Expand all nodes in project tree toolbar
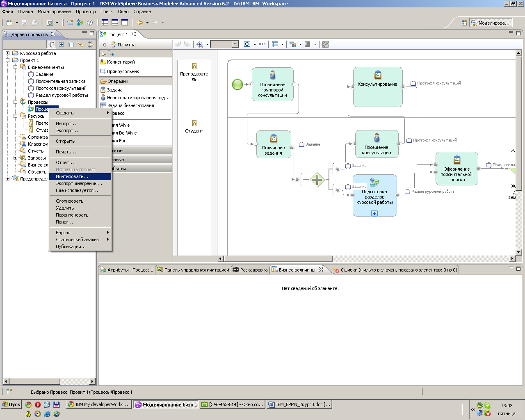Image resolution: width=525 pixels, height=420 pixels. pos(61,44)
